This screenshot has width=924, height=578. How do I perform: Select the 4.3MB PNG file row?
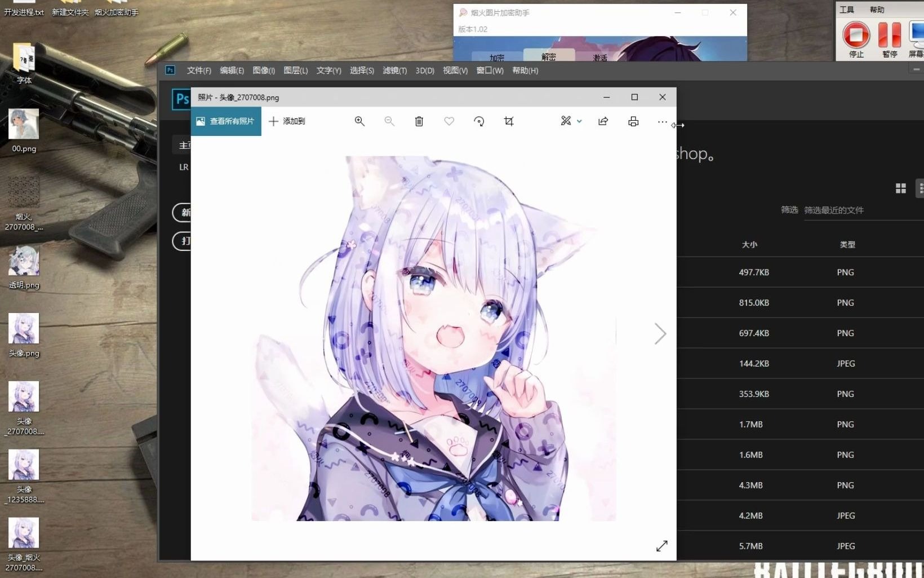tap(800, 486)
